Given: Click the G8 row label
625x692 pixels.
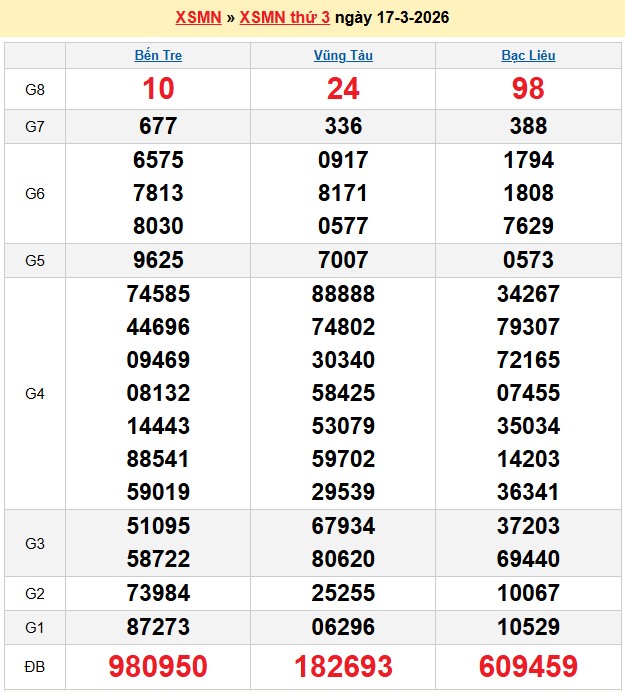Looking at the screenshot, I should click(35, 89).
